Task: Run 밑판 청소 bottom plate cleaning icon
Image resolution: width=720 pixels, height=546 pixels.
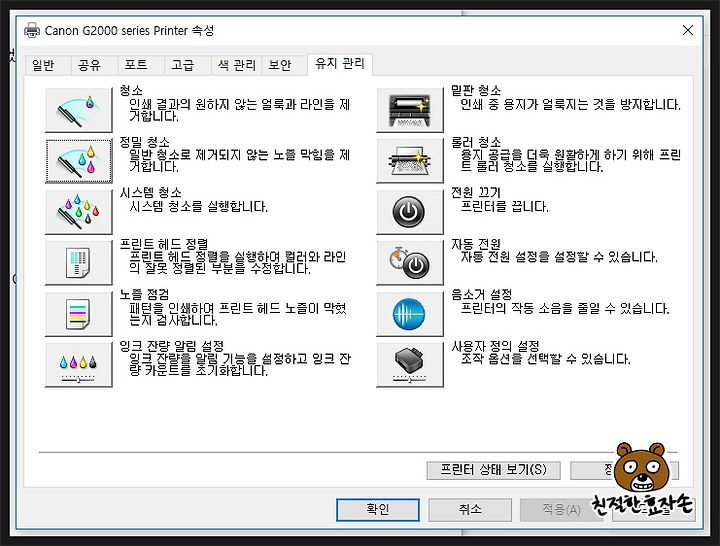Action: [410, 110]
